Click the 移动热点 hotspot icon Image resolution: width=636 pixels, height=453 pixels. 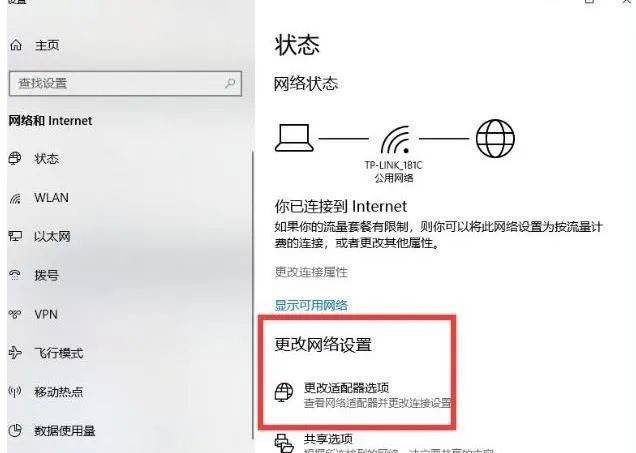click(x=15, y=392)
